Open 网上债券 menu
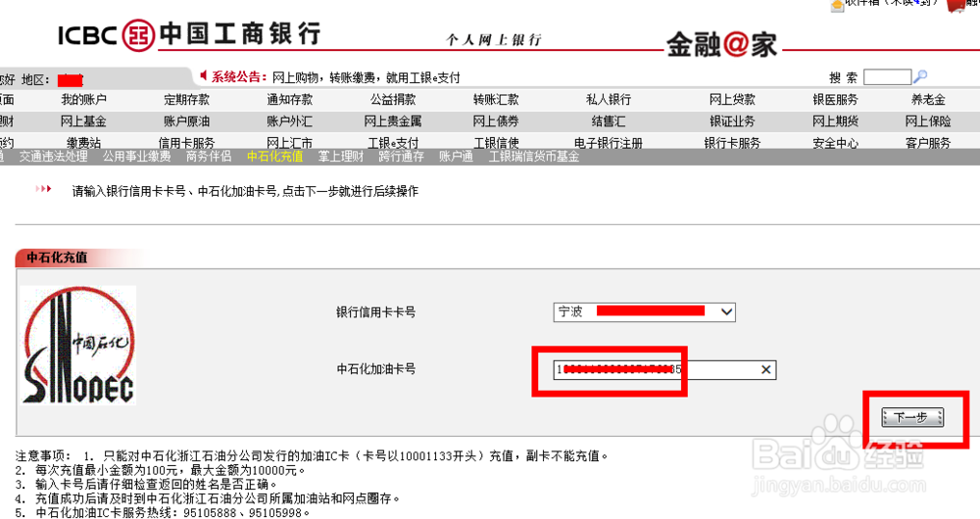The image size is (980, 519). 496,121
